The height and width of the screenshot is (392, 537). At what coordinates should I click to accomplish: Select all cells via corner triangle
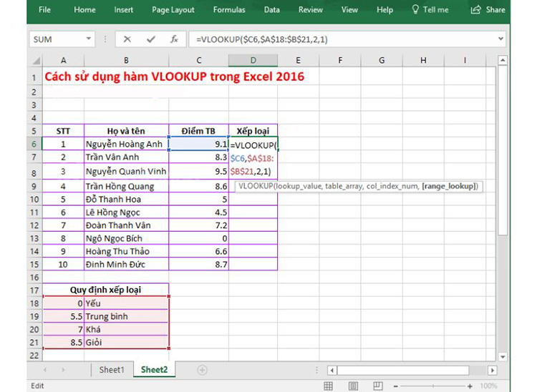(x=35, y=61)
